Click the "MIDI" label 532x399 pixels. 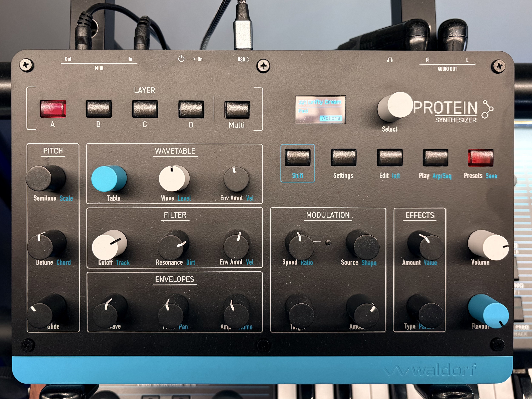point(99,68)
